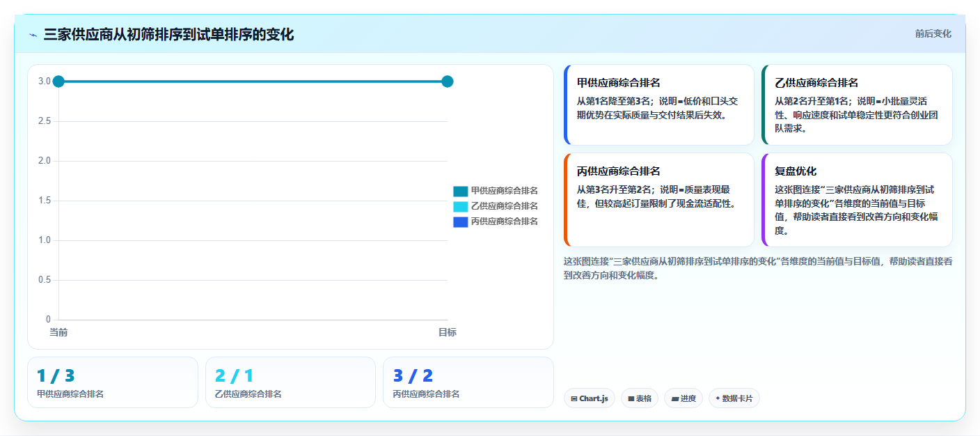The height and width of the screenshot is (436, 980).
Task: Click the chart data point at 目标
Action: 448,81
